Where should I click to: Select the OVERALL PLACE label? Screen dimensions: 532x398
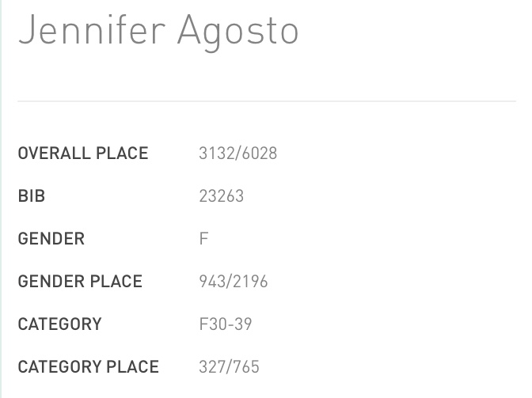[83, 154]
